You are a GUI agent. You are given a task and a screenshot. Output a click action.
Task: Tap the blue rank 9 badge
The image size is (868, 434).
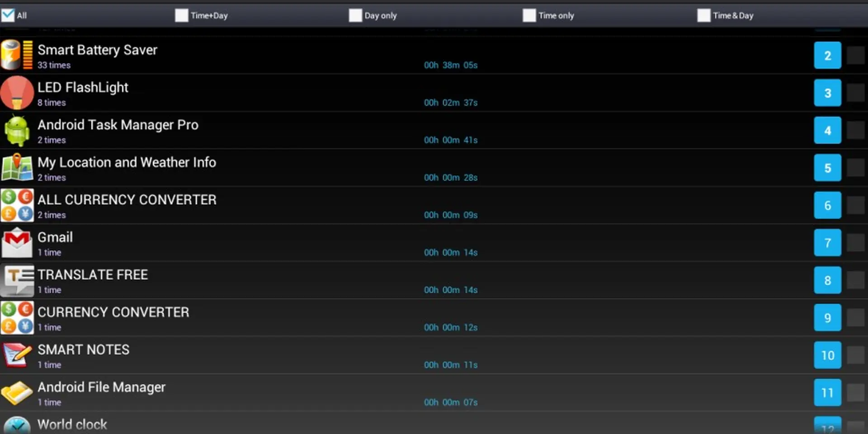tap(827, 318)
